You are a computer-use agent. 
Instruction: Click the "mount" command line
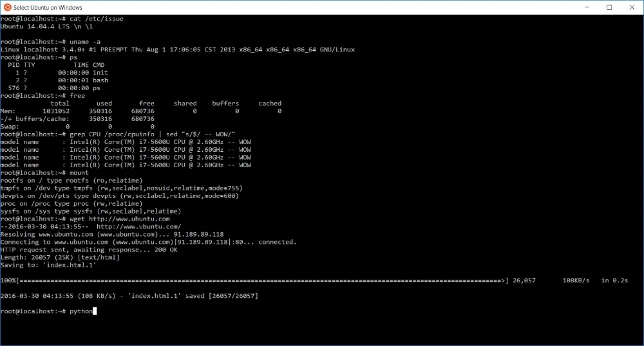pyautogui.click(x=45, y=173)
